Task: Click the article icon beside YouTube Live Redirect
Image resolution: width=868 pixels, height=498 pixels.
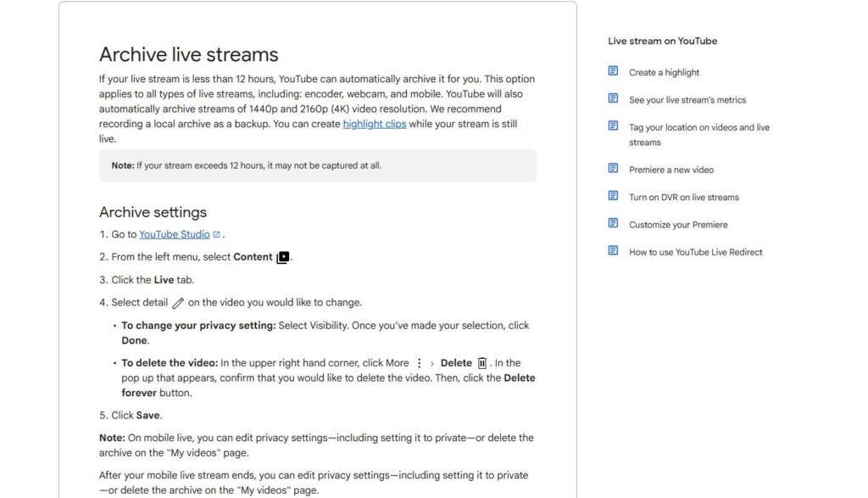Action: coord(613,250)
